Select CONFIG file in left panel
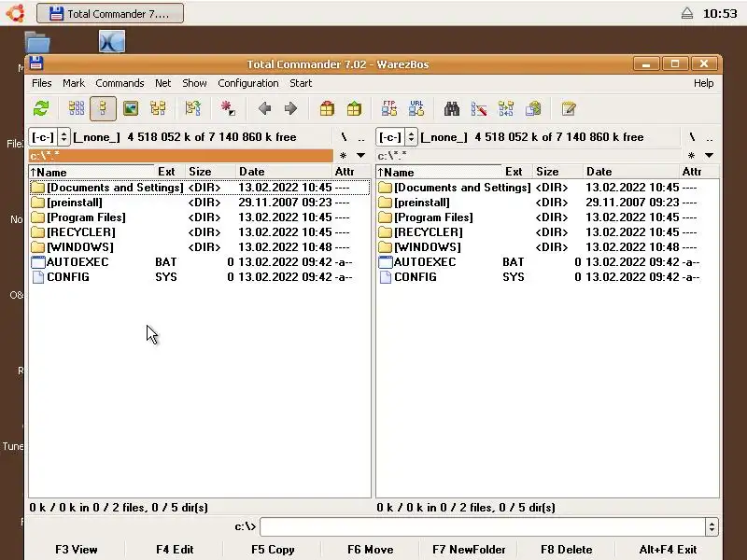 point(199,276)
